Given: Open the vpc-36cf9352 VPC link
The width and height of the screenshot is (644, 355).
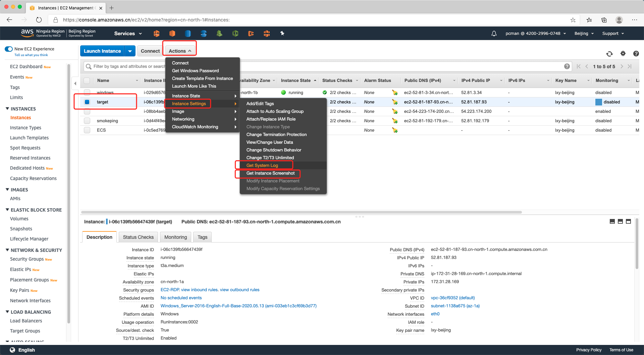Looking at the screenshot, I should tap(452, 298).
